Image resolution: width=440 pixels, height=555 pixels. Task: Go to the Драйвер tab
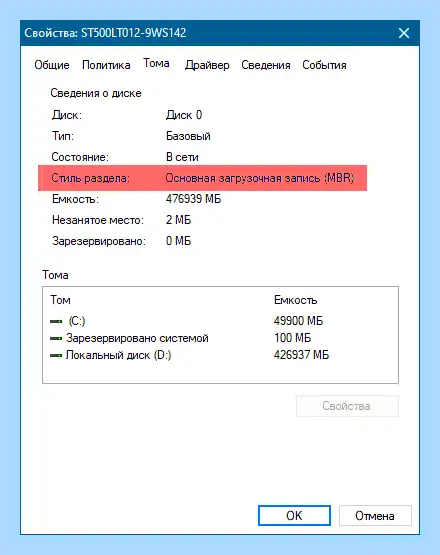point(207,65)
